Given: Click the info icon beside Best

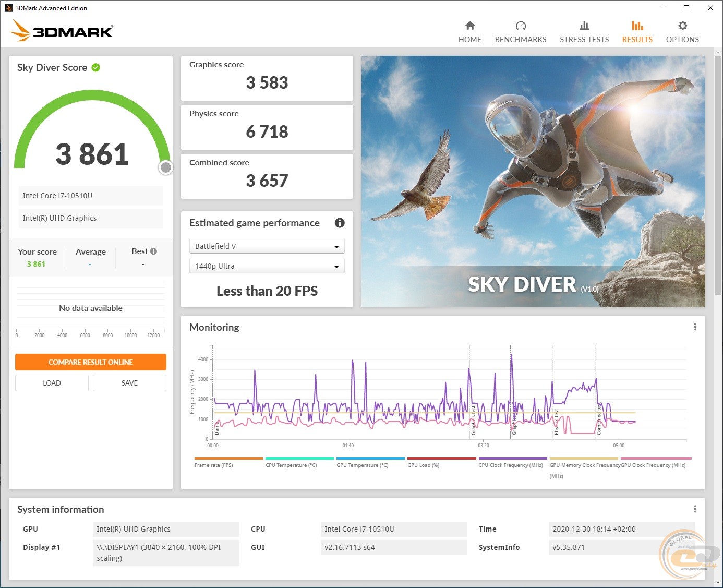Looking at the screenshot, I should (153, 251).
